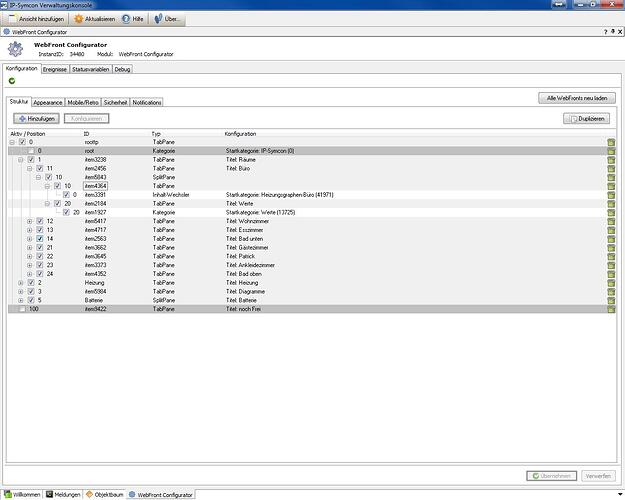The image size is (625, 500).
Task: Click the Konfigurieren button
Action: (86, 118)
